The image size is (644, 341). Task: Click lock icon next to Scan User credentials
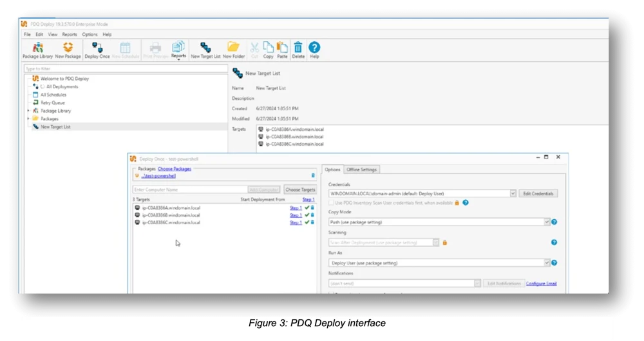tap(457, 203)
